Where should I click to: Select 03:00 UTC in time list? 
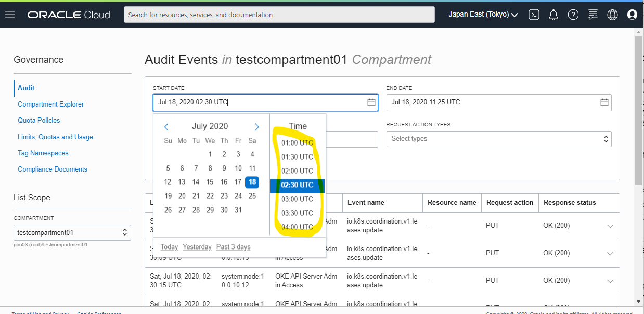coord(297,199)
